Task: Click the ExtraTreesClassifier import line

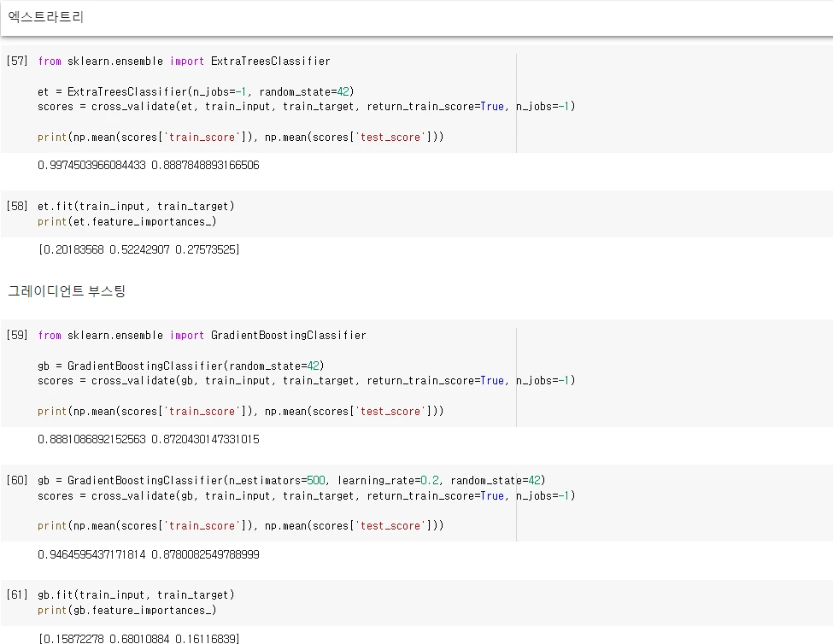Action: [184, 61]
